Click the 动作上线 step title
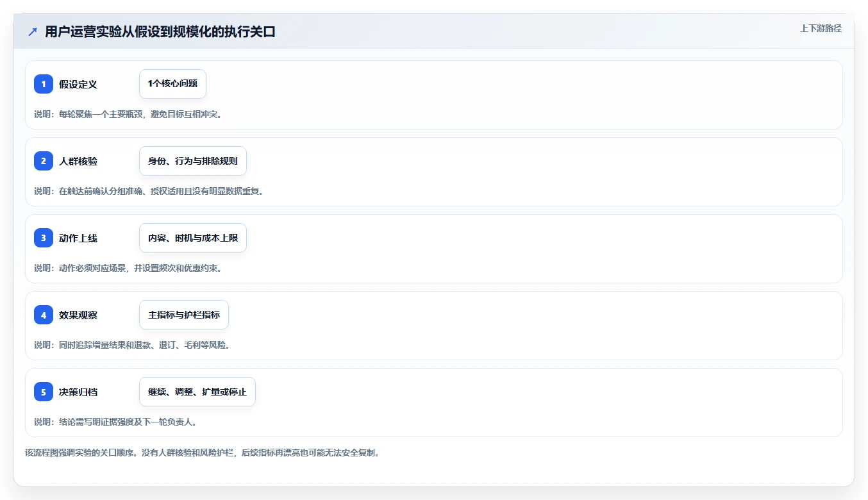This screenshot has width=868, height=500. pyautogui.click(x=78, y=238)
